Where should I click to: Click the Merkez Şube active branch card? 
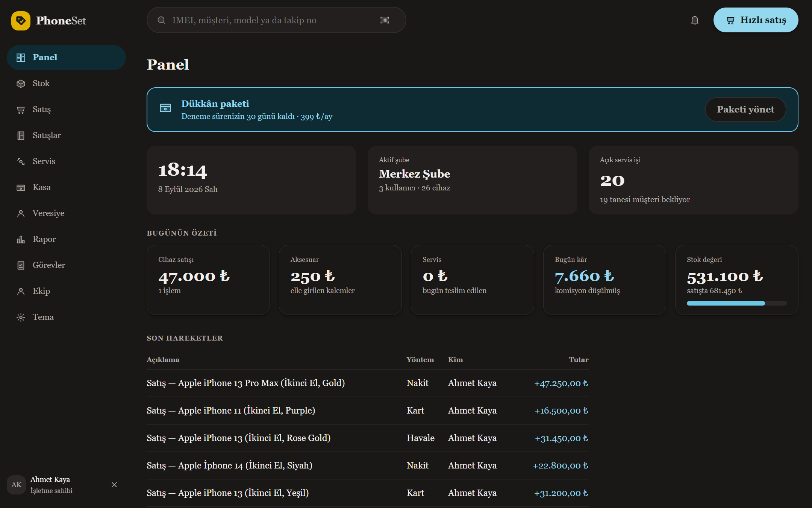[x=472, y=180]
